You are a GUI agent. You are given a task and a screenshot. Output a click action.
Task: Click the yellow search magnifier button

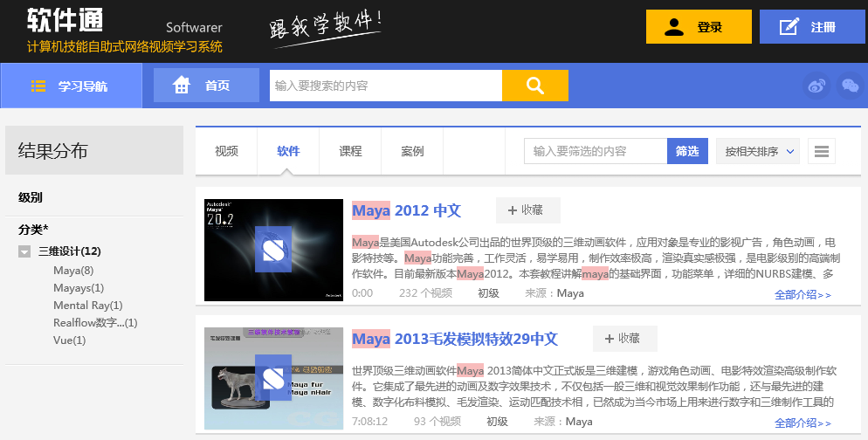tap(534, 86)
